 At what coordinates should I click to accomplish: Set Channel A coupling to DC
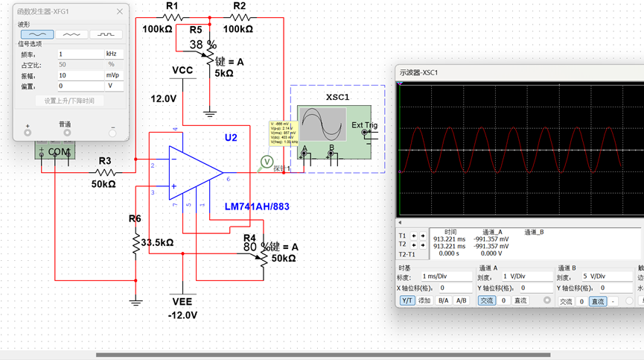point(520,301)
